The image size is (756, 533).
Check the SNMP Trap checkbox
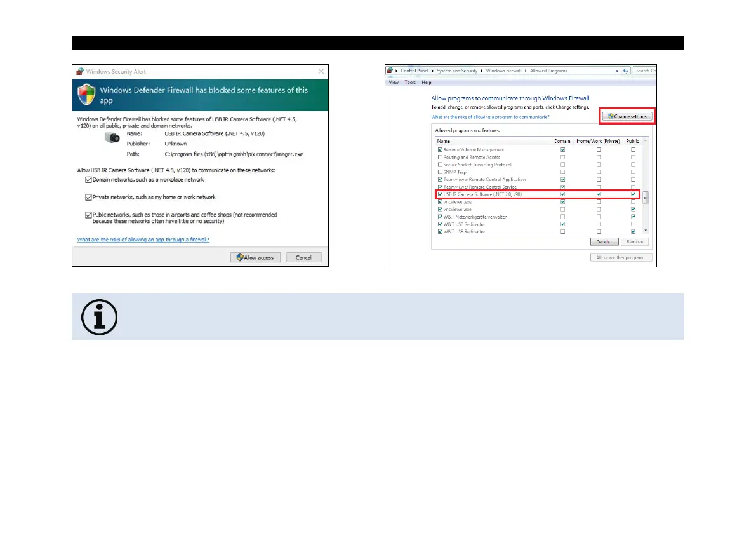coord(440,172)
